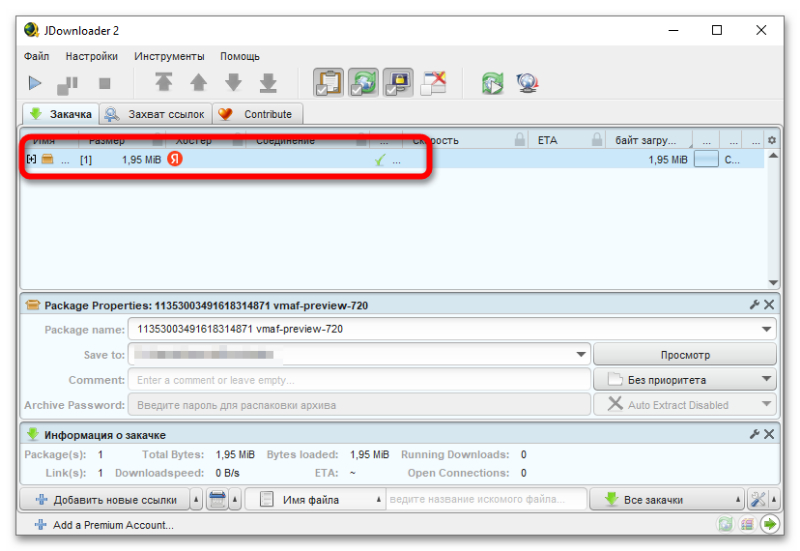Close the Информация о закачке panel
This screenshot has height=551, width=800.
pos(769,434)
